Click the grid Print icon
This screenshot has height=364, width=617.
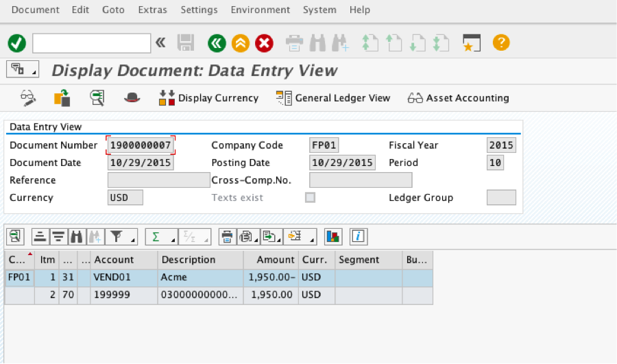point(228,236)
